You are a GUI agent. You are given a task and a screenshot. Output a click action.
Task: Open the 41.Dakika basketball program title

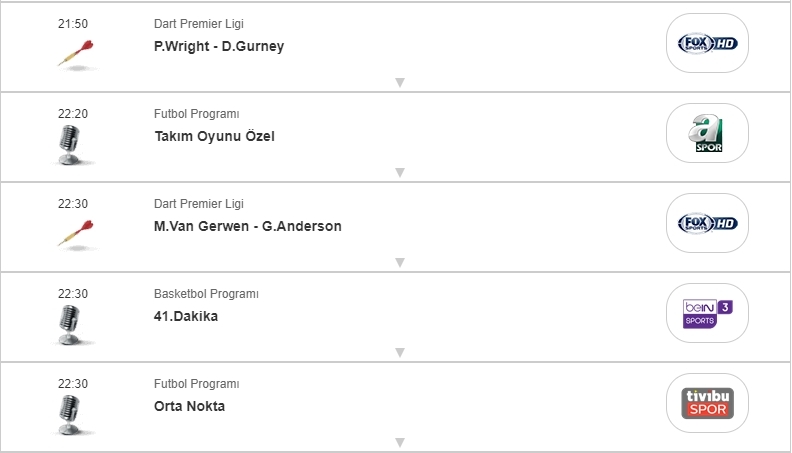coord(185,317)
